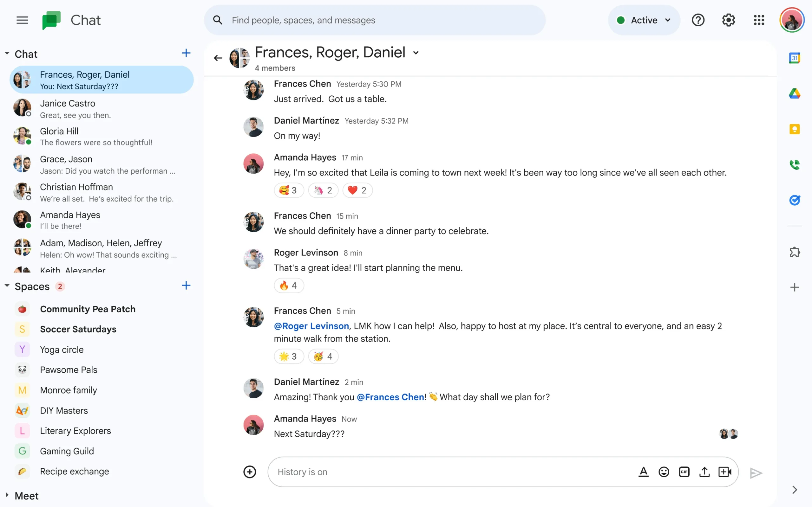Select Community Pea Patch space
812x507 pixels.
coord(87,309)
